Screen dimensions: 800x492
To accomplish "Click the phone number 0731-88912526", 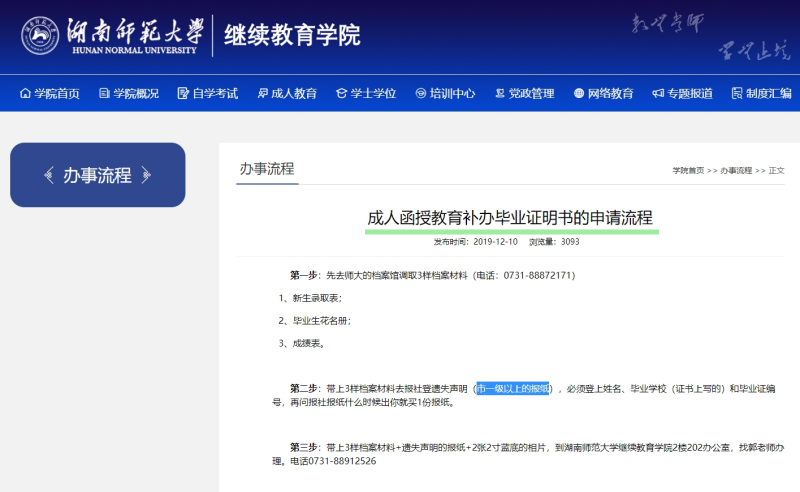I will 342,461.
